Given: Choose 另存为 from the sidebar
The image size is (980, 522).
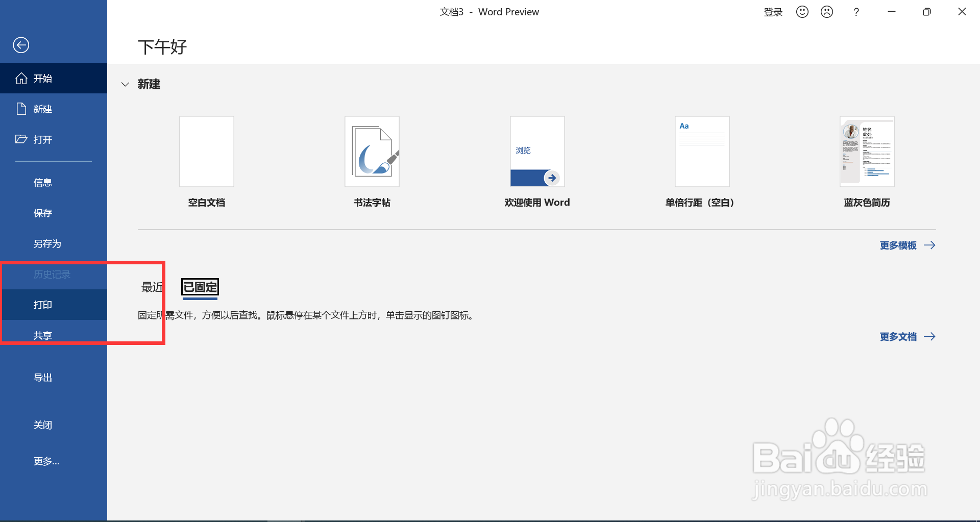Looking at the screenshot, I should (x=54, y=243).
